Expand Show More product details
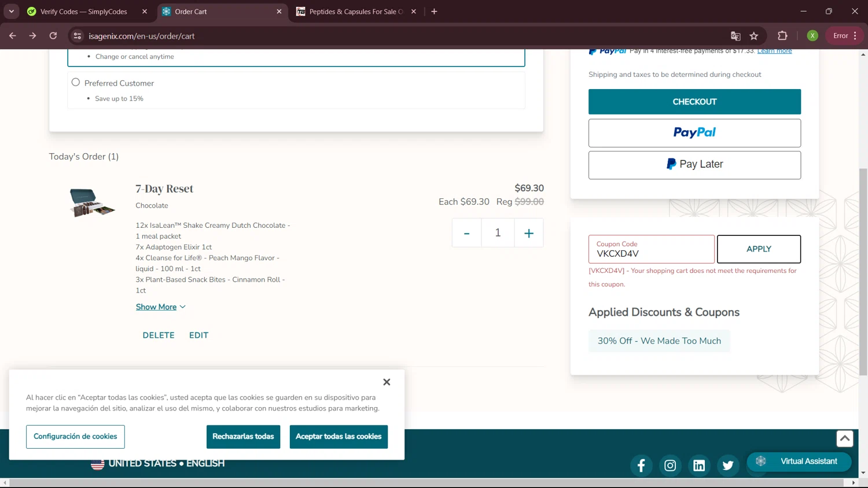Screen dimensions: 868x488 coord(160,307)
